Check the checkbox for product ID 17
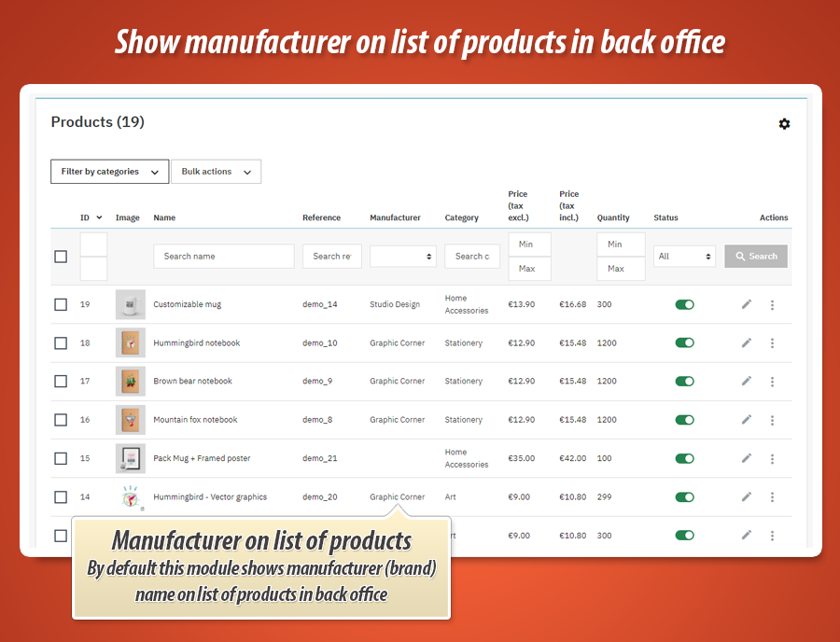This screenshot has width=840, height=642. click(x=61, y=381)
